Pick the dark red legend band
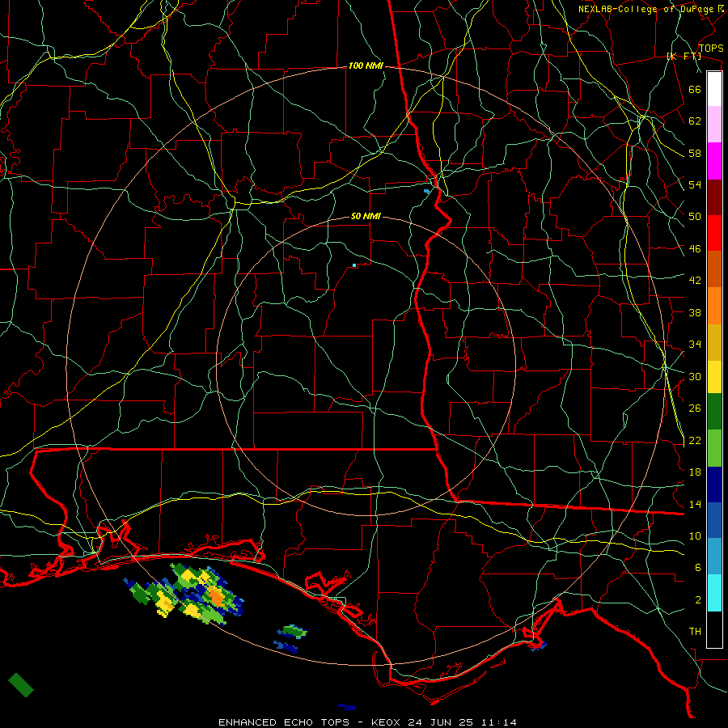This screenshot has height=728, width=728. pyautogui.click(x=714, y=197)
